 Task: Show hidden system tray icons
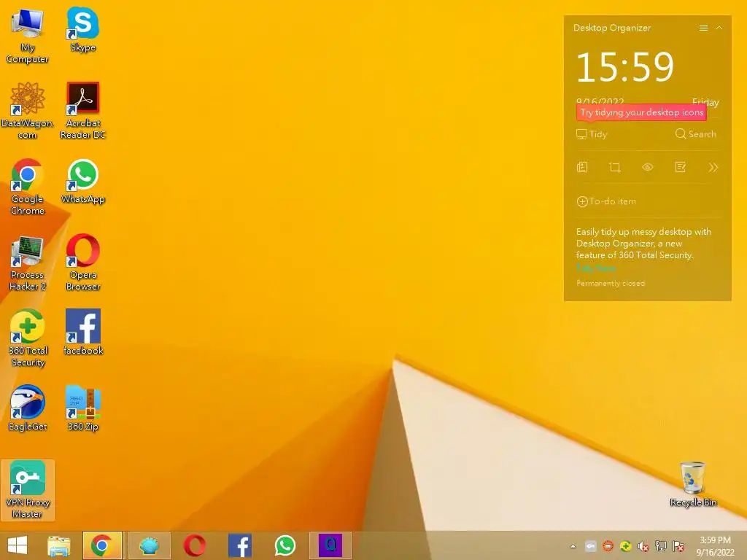click(573, 547)
